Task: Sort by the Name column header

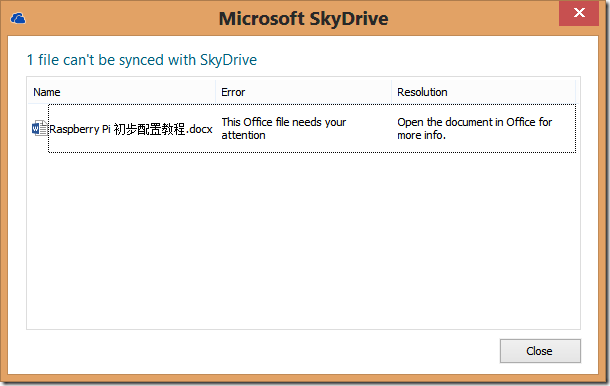Action: (x=121, y=92)
